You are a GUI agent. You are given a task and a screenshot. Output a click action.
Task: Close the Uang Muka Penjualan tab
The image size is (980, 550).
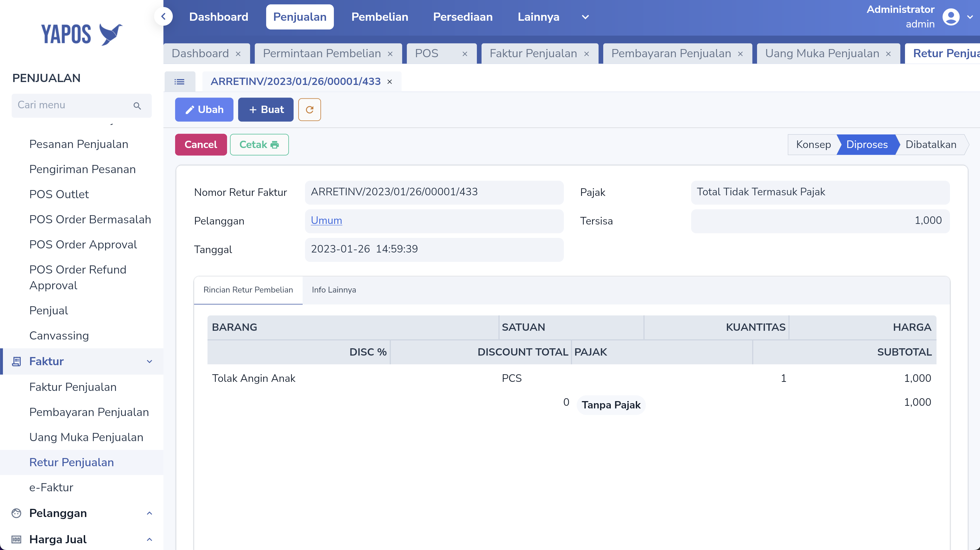coord(888,54)
